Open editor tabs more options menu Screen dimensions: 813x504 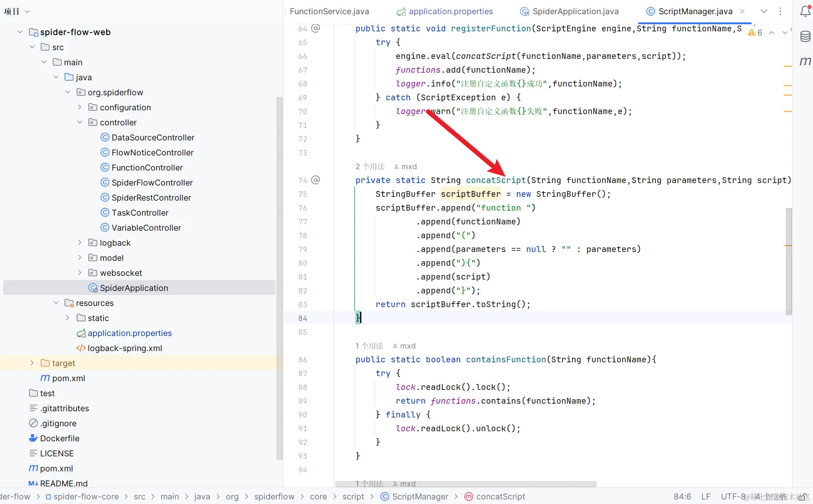coord(780,11)
